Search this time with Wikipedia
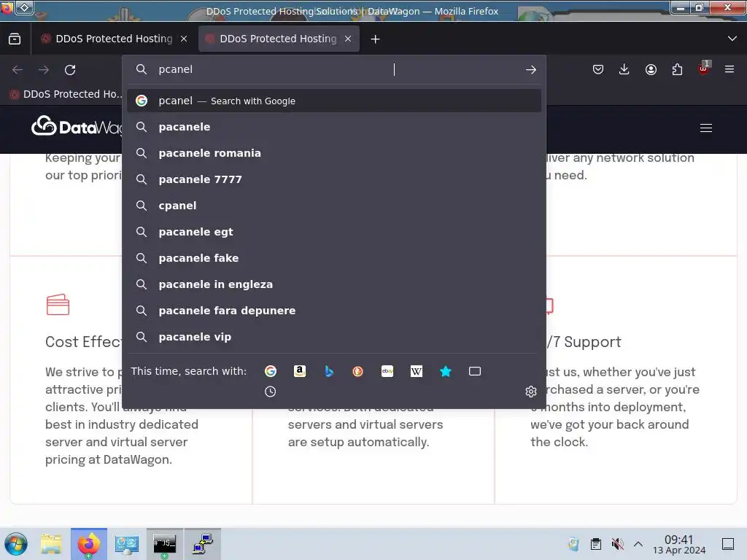 (x=417, y=371)
